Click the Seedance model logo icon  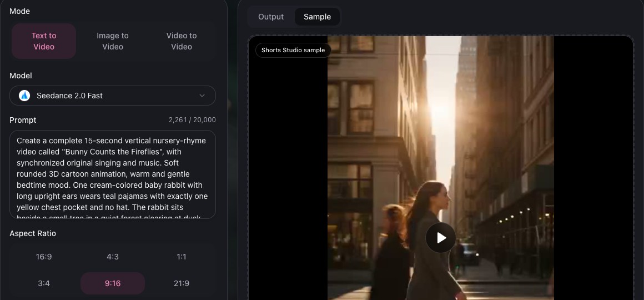pos(24,96)
